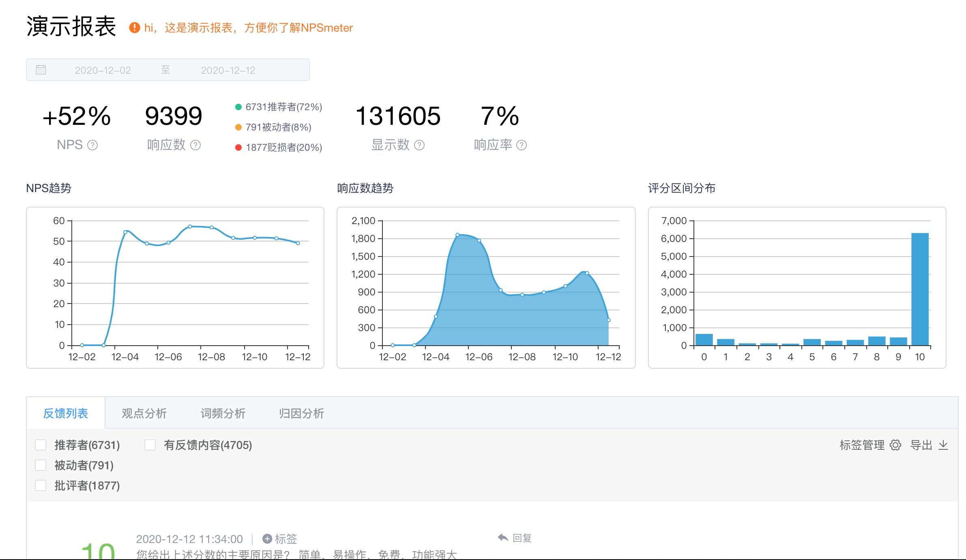Click the NPS趋势 chart title
Image resolution: width=966 pixels, height=560 pixels.
coord(49,188)
